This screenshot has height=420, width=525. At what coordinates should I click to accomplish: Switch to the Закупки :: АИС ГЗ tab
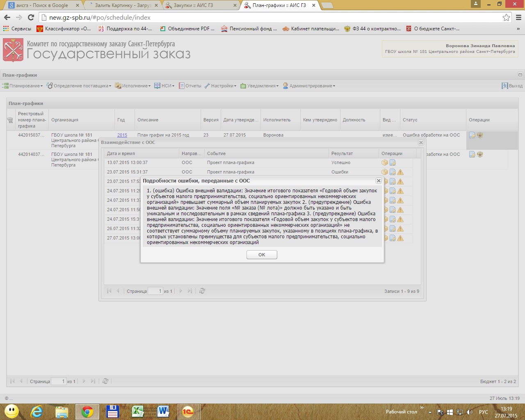pyautogui.click(x=201, y=5)
